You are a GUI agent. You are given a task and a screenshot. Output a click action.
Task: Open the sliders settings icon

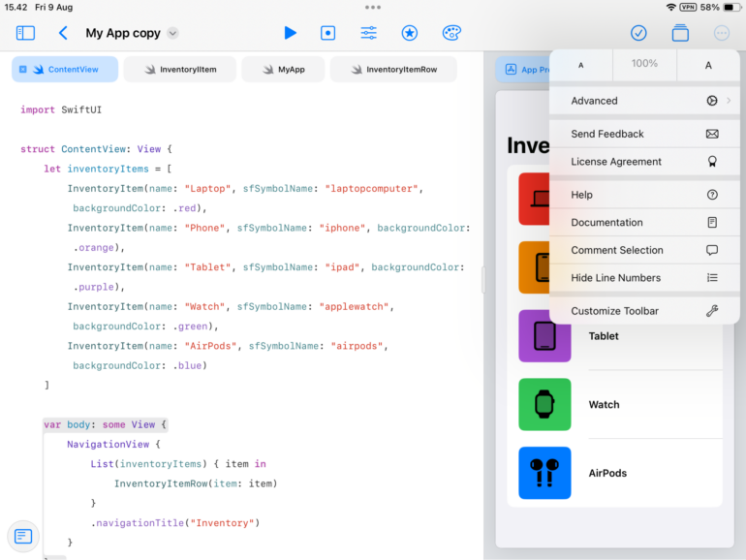[x=369, y=33]
